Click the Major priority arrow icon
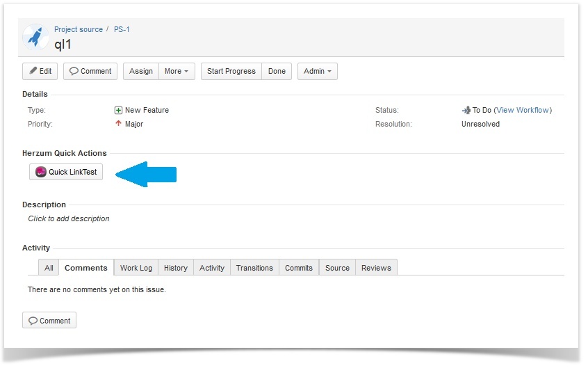Image resolution: width=588 pixels, height=368 pixels. [x=118, y=124]
